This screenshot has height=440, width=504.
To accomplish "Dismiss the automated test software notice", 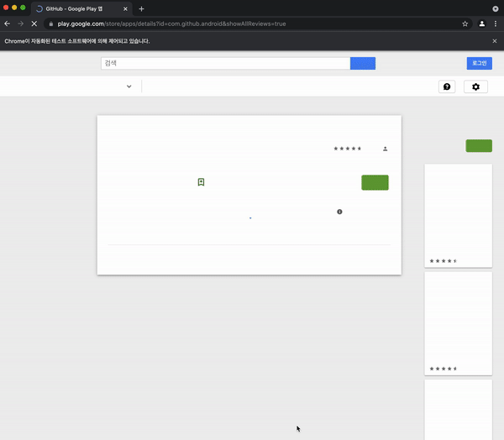I will [495, 41].
